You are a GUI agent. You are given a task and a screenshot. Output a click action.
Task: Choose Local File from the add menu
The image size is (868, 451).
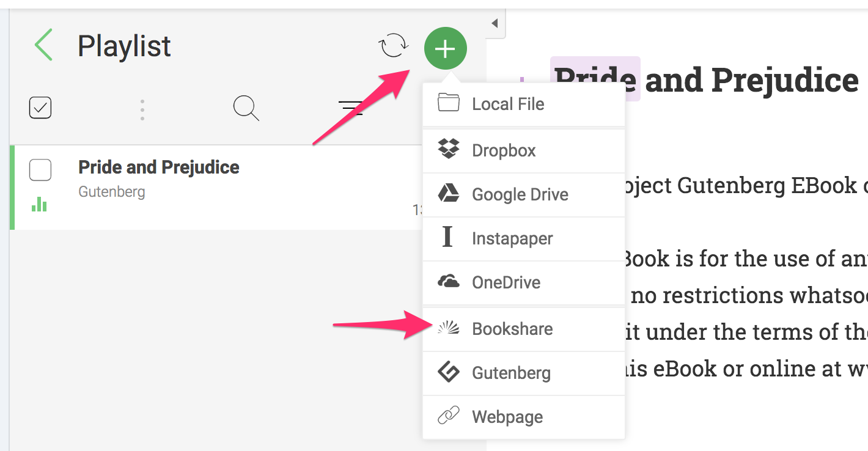click(x=524, y=104)
